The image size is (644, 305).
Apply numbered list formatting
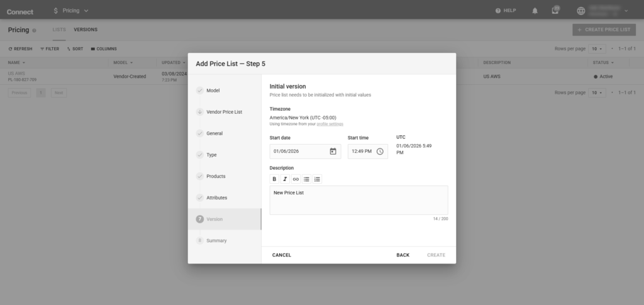(x=317, y=179)
